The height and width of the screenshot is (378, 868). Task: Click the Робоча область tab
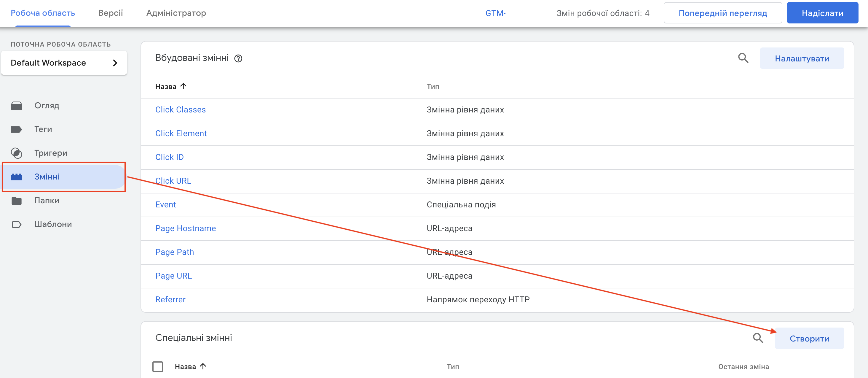pyautogui.click(x=43, y=12)
